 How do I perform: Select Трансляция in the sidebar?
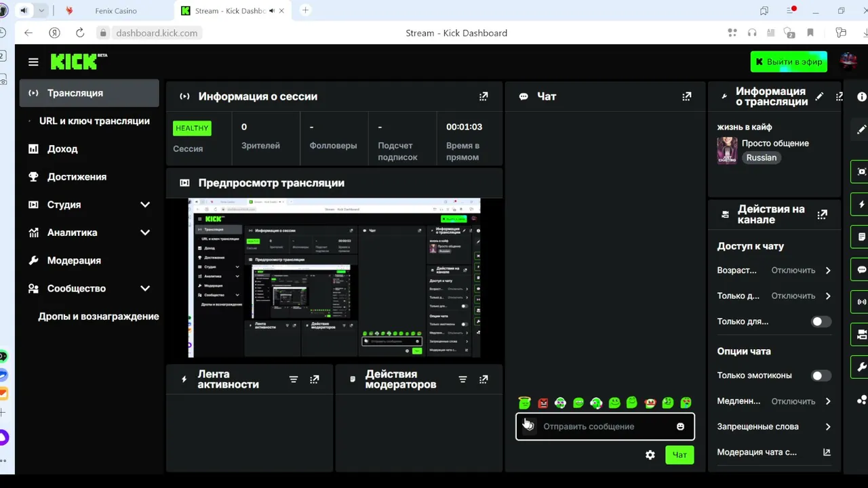point(89,93)
